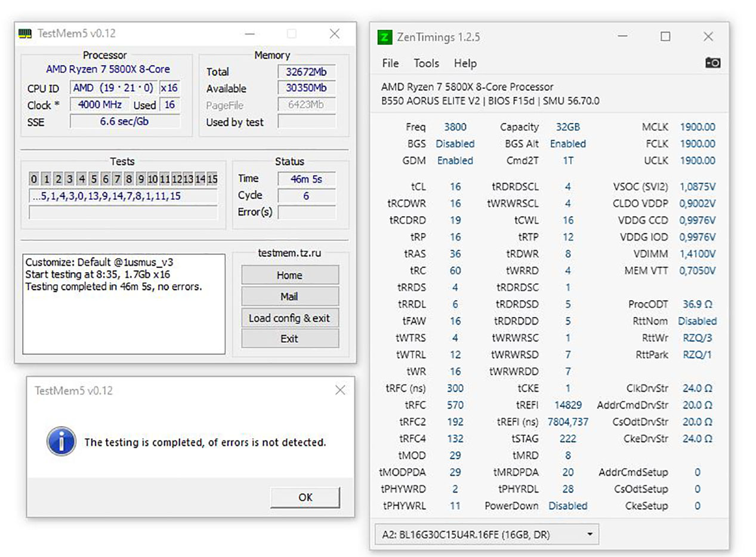The height and width of the screenshot is (557, 756).
Task: Click the GDM Enabled value
Action: (x=455, y=161)
